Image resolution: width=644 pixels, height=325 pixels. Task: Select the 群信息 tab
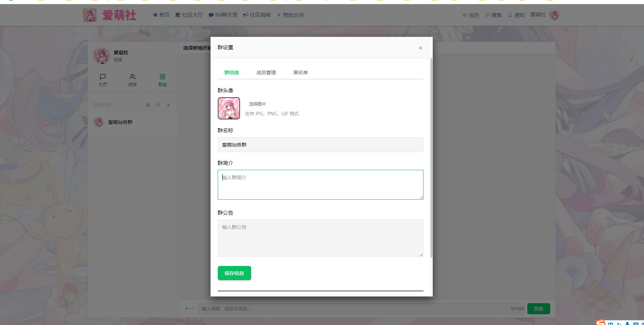point(232,73)
